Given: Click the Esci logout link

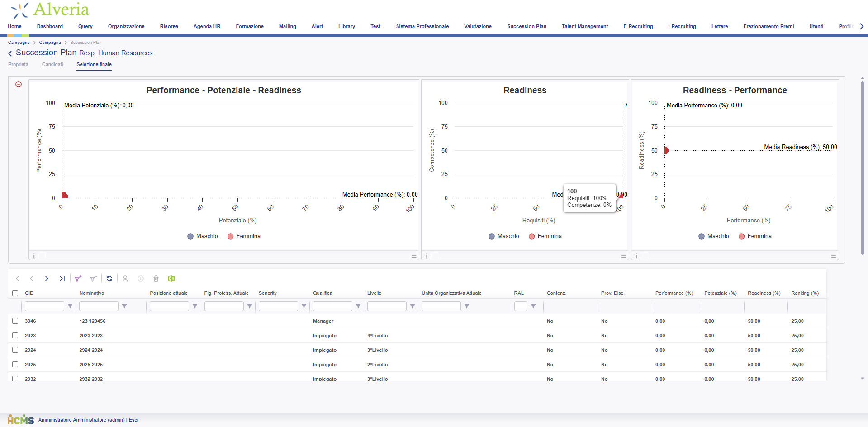Looking at the screenshot, I should coord(133,420).
